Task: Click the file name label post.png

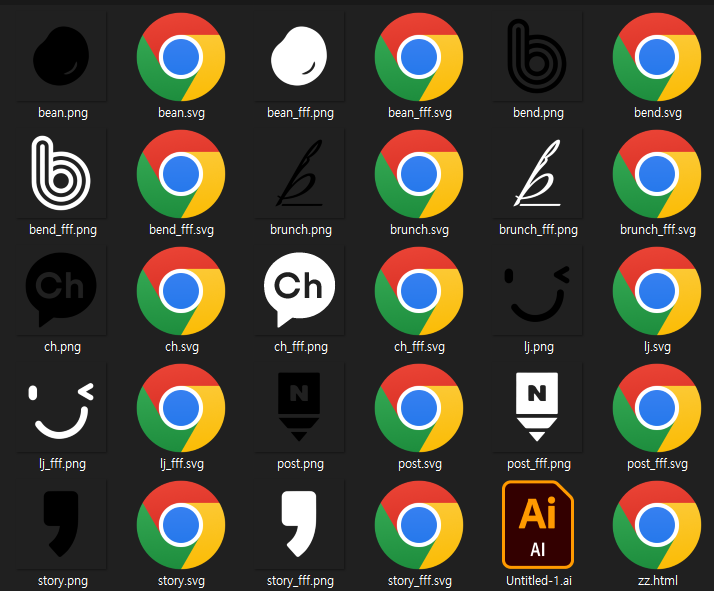Action: tap(301, 464)
